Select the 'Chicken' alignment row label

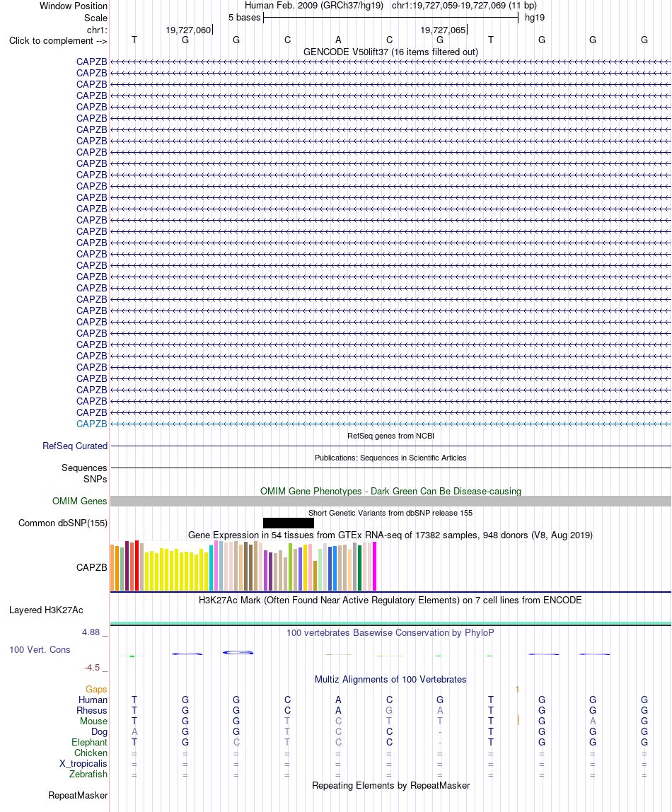(91, 753)
